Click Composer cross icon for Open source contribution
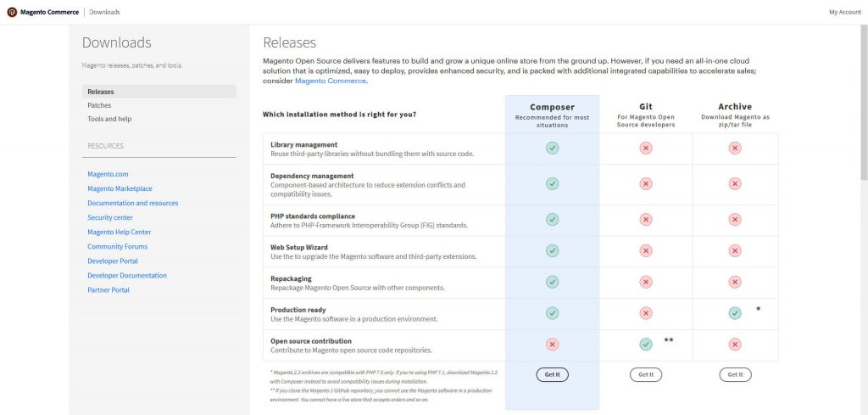This screenshot has height=415, width=868. coord(552,344)
